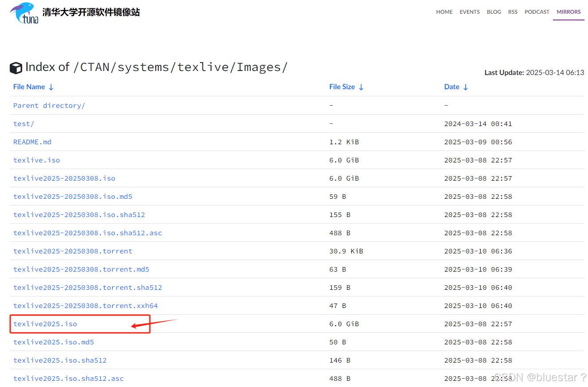Open texlive2025-20250308.iso.md5
This screenshot has height=387, width=588.
click(73, 197)
